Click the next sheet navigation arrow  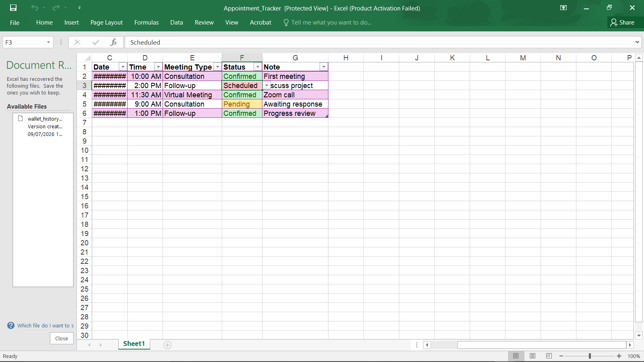(101, 345)
